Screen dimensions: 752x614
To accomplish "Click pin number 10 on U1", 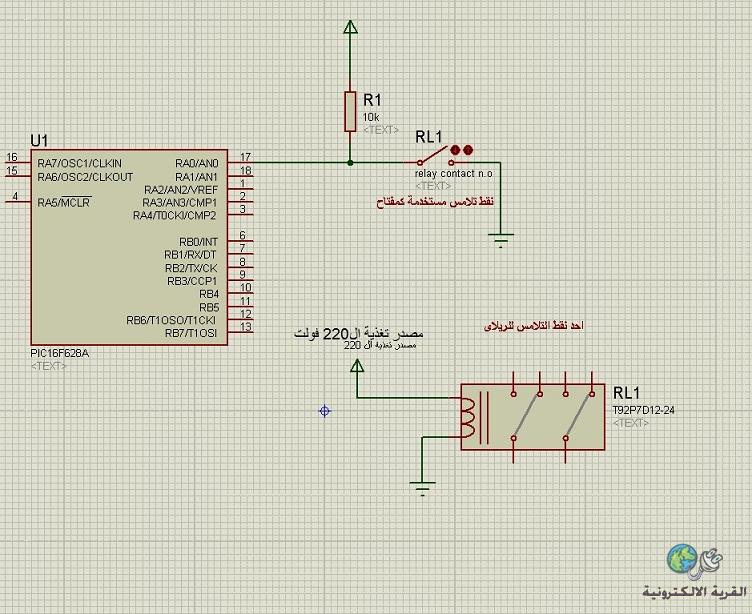I will (246, 287).
